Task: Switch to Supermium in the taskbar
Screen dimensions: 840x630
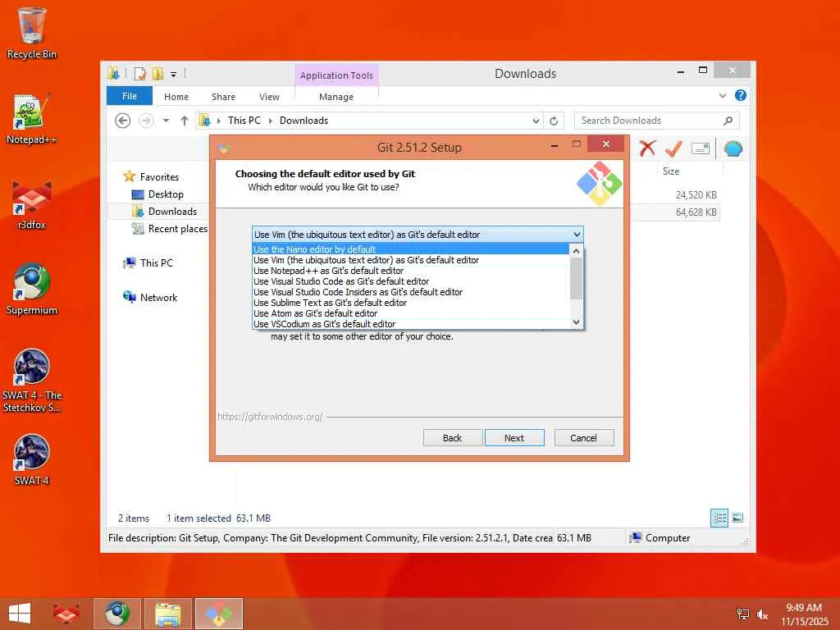Action: (x=116, y=614)
